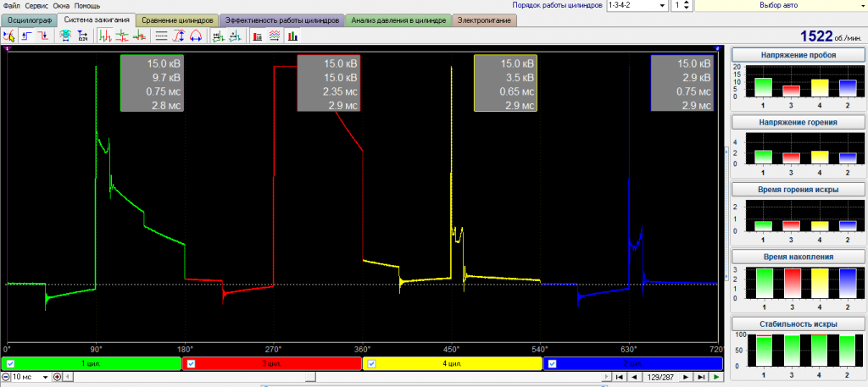Click the blue marker 1234 numbering icon
The image size is (868, 387).
click(x=83, y=36)
